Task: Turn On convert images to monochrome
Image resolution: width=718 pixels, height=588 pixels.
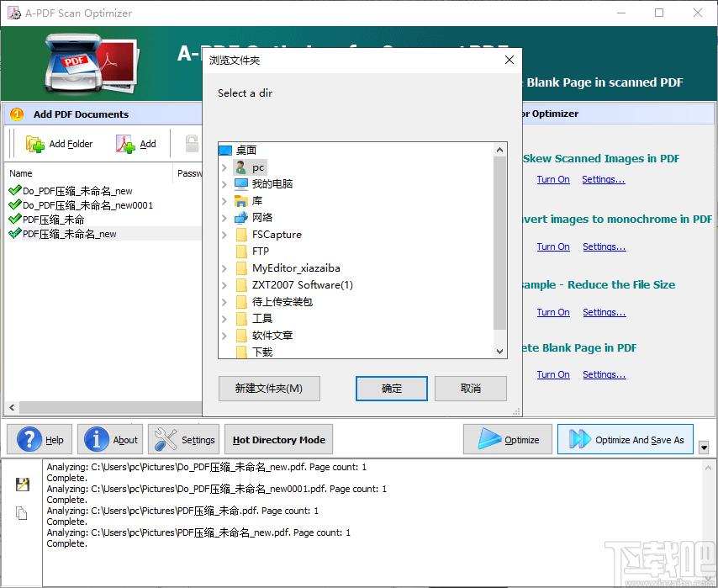Action: point(552,246)
